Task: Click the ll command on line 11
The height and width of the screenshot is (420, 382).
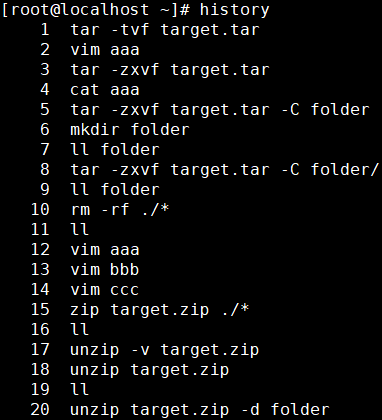Action: [80, 230]
